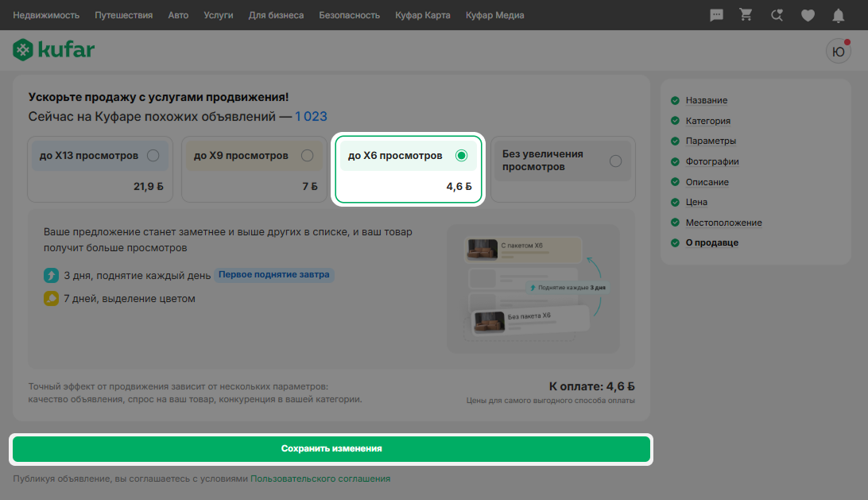868x500 pixels.
Task: Click the color highlight yellow icon
Action: [51, 298]
